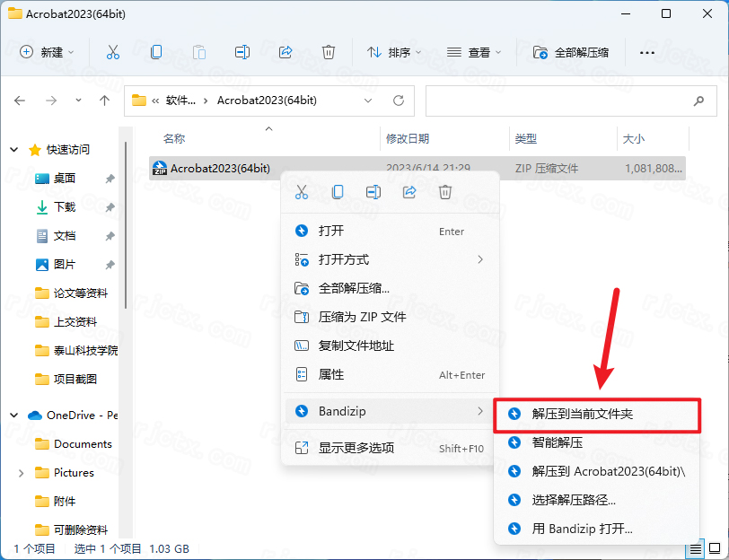Select the Documents folder under OneDrive
This screenshot has width=729, height=560.
coord(74,444)
